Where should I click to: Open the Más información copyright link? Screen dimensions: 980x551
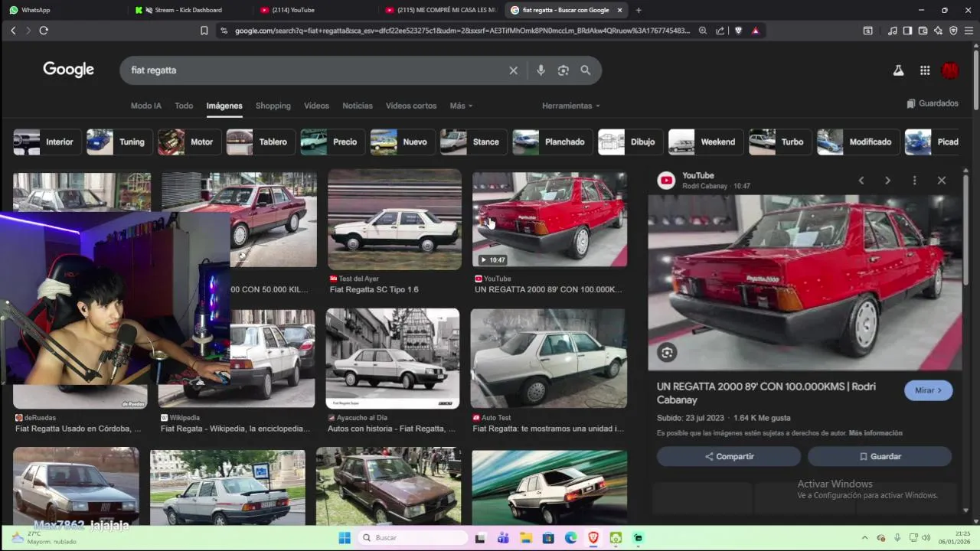[x=875, y=433]
